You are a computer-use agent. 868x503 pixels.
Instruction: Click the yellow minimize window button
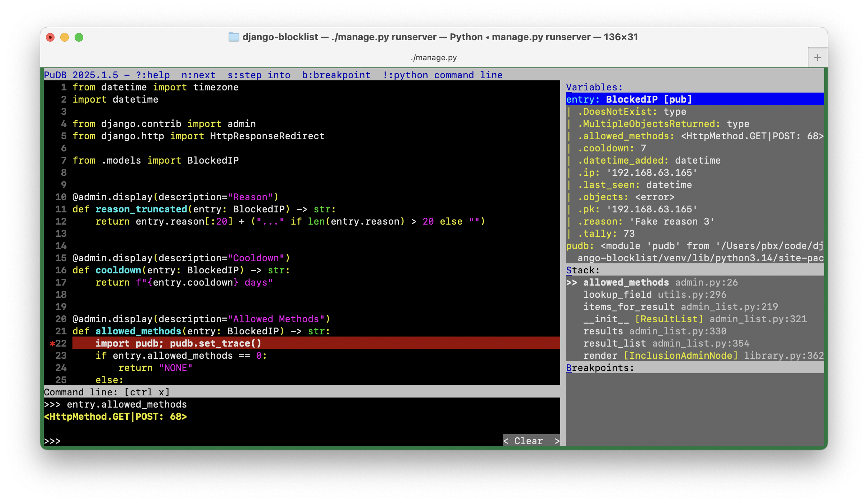coord(65,37)
